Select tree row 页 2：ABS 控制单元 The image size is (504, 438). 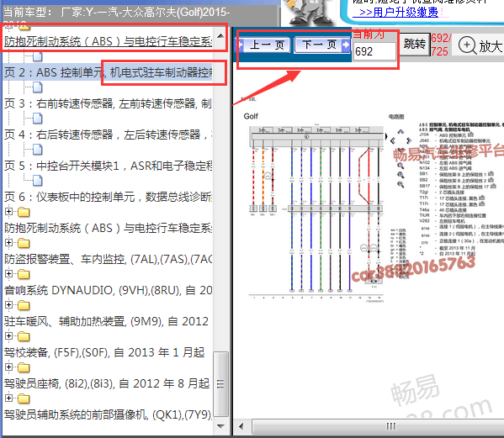pos(108,72)
